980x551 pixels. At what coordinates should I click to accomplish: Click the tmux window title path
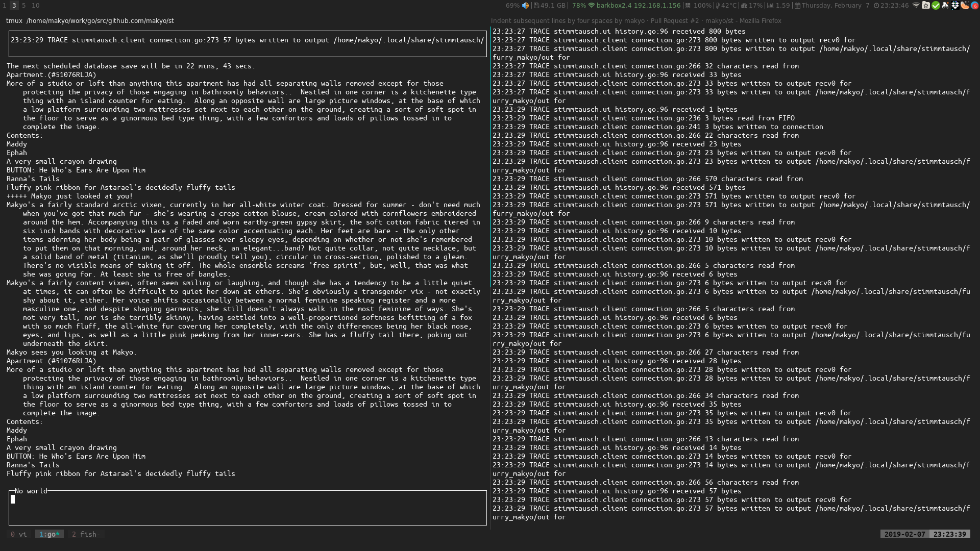(x=90, y=21)
